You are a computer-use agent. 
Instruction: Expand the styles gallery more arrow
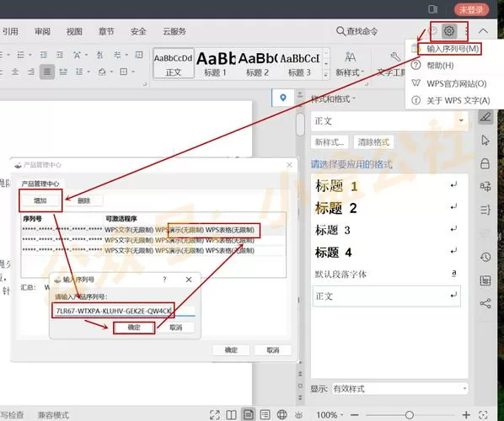pyautogui.click(x=326, y=75)
